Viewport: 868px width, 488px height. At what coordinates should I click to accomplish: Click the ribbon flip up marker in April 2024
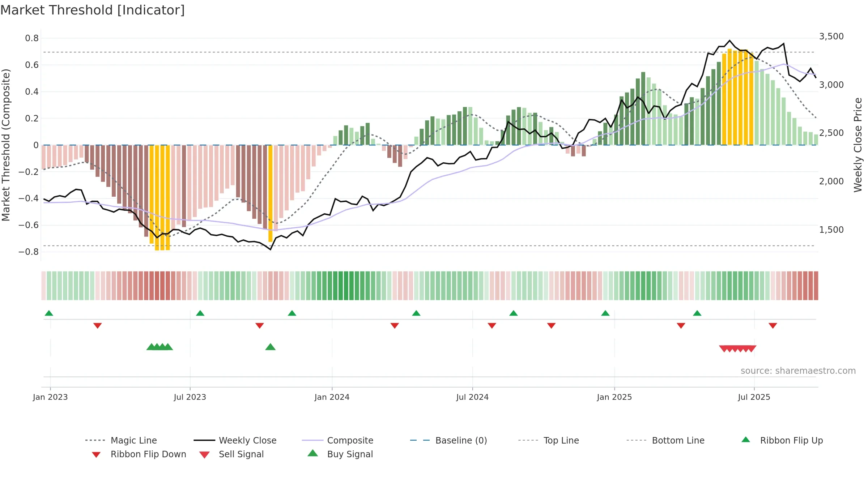tap(416, 313)
